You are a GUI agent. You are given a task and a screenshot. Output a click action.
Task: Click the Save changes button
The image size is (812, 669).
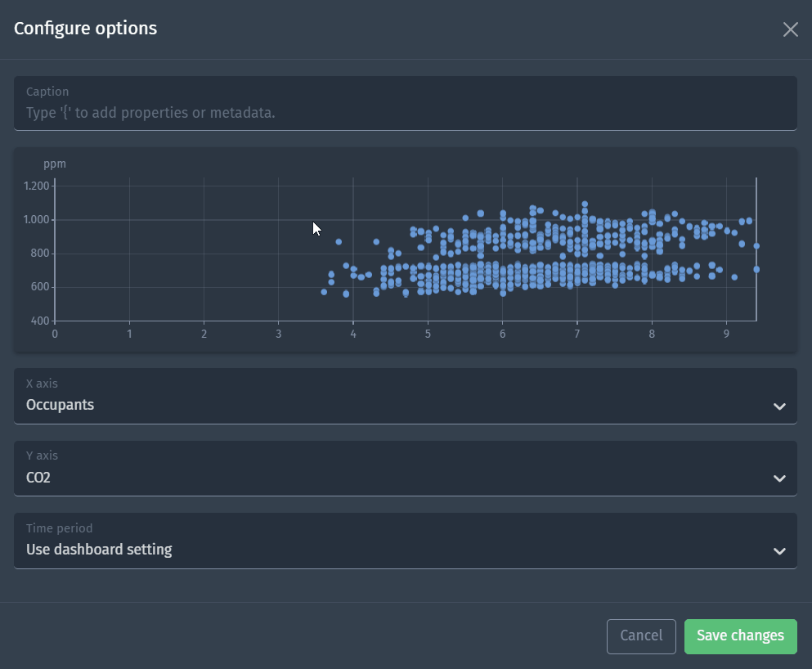(x=740, y=636)
